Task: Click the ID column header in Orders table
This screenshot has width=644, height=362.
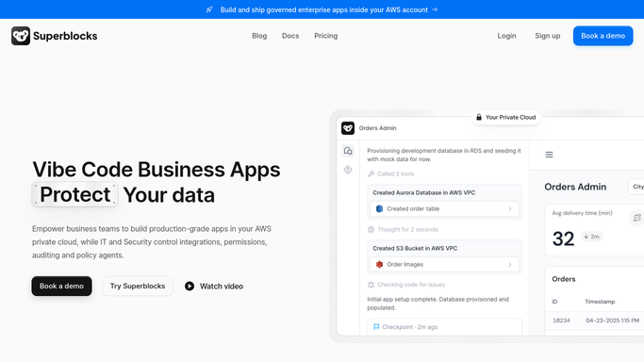Action: [x=554, y=302]
